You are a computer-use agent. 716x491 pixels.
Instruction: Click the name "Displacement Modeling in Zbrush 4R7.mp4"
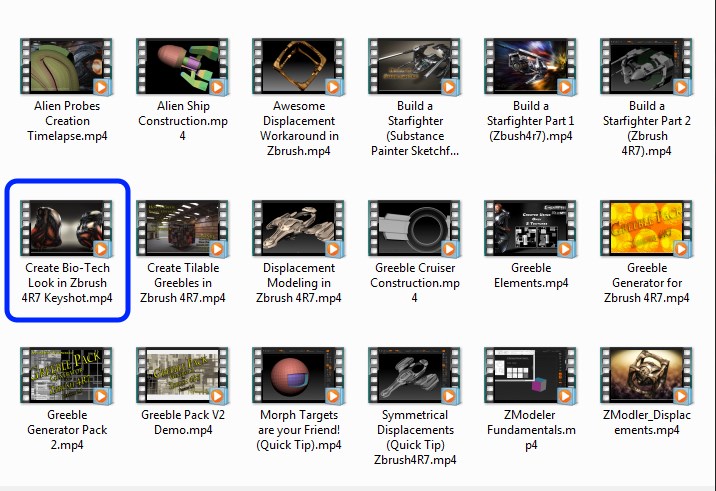299,283
